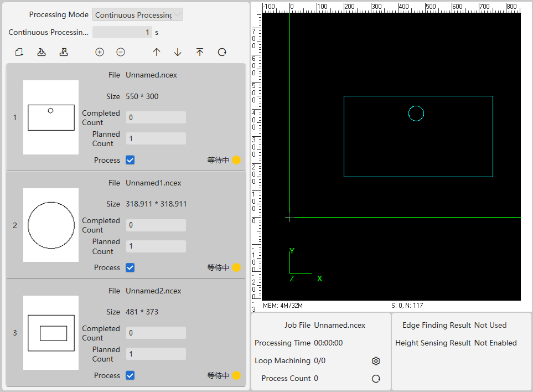Click the yellow status dot for Unnamed1.ncex
The image size is (533, 392).
[236, 267]
